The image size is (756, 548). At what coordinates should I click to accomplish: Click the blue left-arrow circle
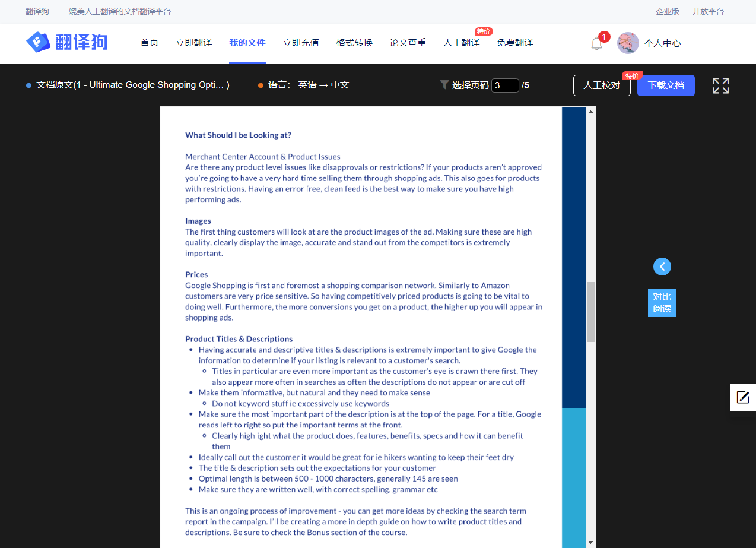tap(662, 267)
